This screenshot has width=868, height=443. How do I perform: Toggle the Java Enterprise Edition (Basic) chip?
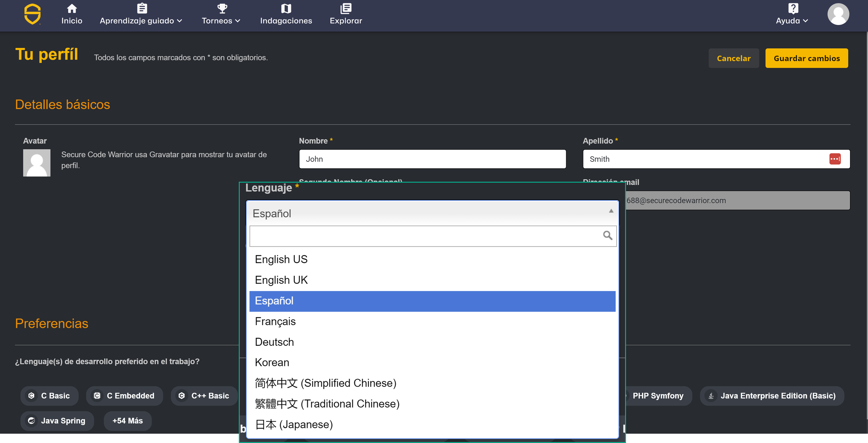pyautogui.click(x=772, y=396)
